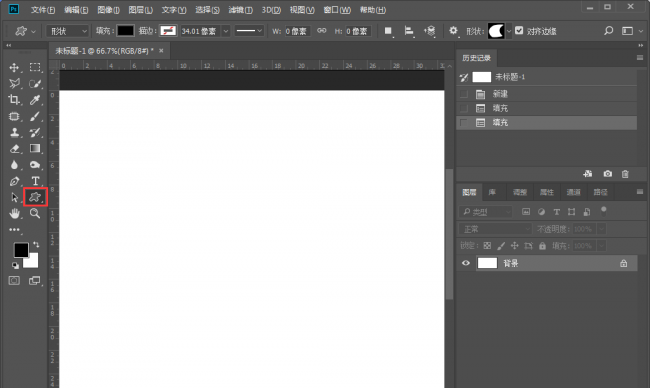Viewport: 650px width, 388px height.
Task: Open path alignment options
Action: 409,31
